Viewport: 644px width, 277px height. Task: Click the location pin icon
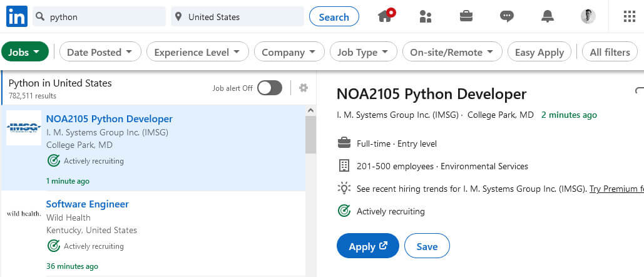pyautogui.click(x=178, y=17)
